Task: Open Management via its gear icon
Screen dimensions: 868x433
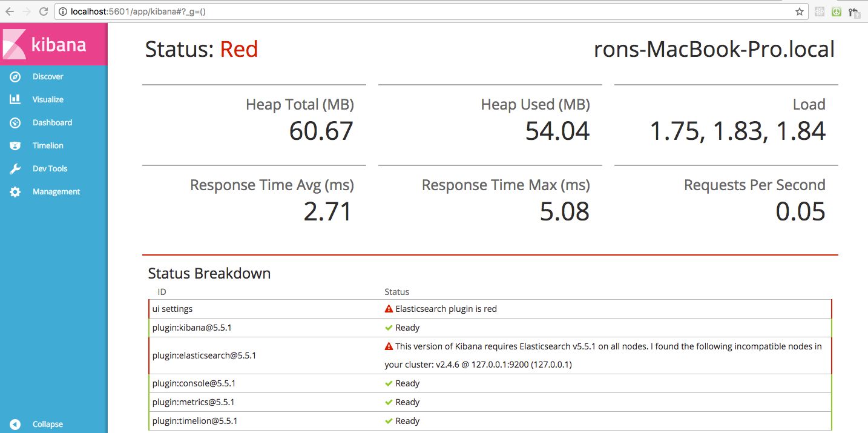Action: [x=15, y=192]
